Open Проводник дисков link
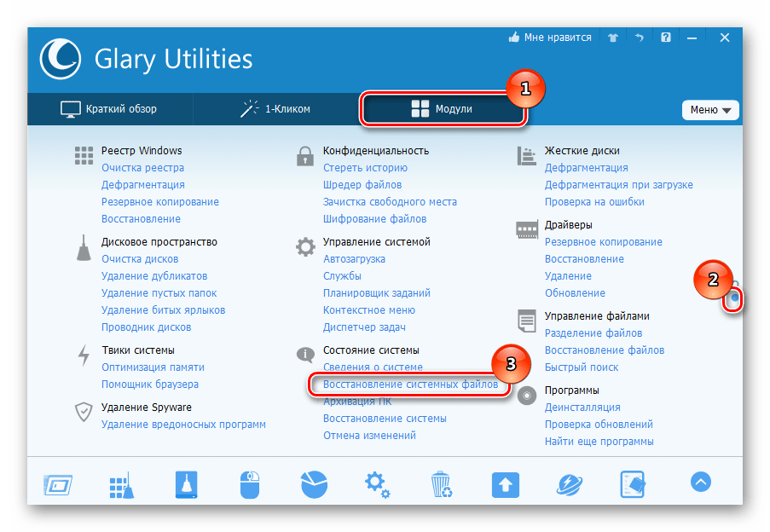This screenshot has width=770, height=532. click(x=146, y=327)
